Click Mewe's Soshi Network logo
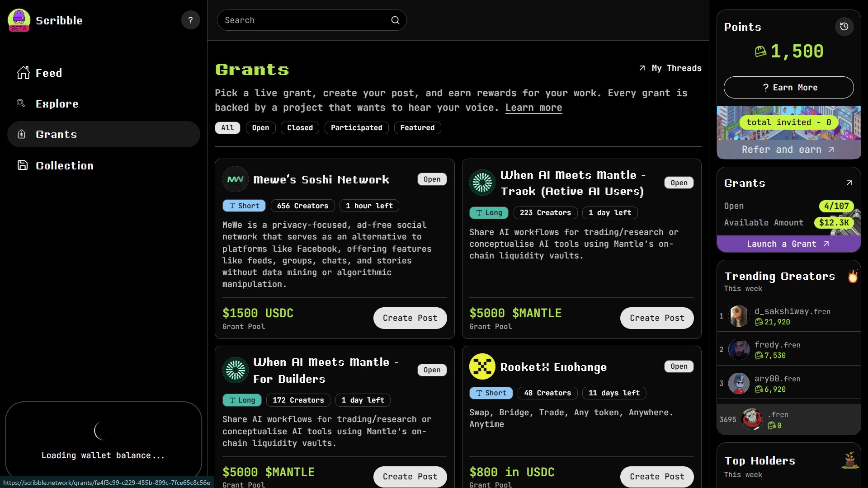This screenshot has width=868, height=488. (x=235, y=179)
